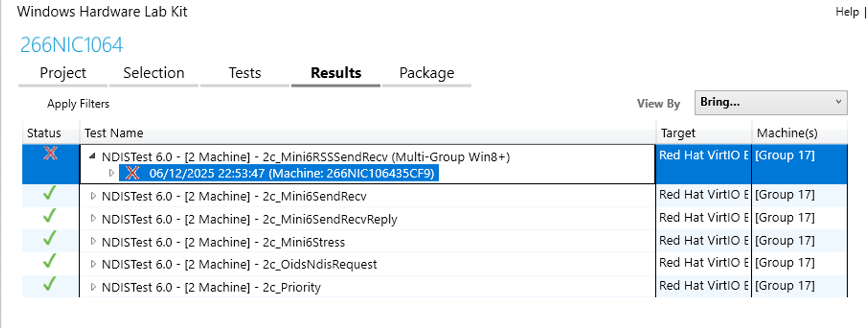Image resolution: width=868 pixels, height=328 pixels.
Task: Expand the 06/12/2025 22:53:47 run result
Action: click(112, 173)
